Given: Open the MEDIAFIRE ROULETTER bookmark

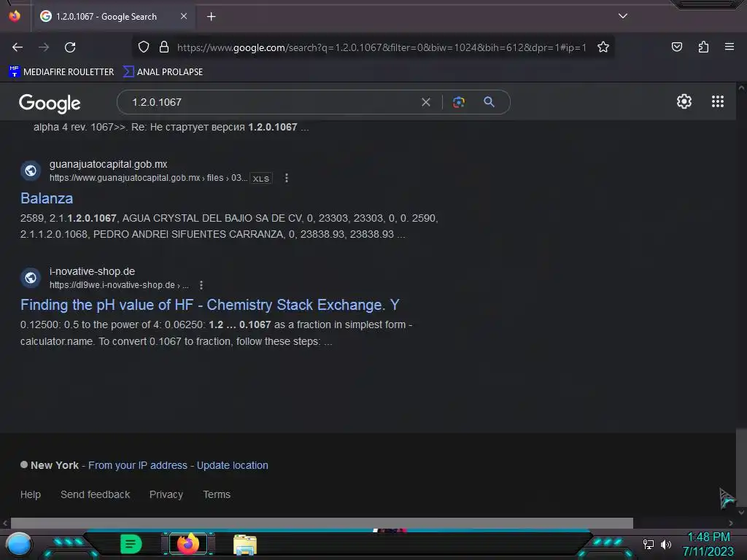Looking at the screenshot, I should tap(61, 72).
